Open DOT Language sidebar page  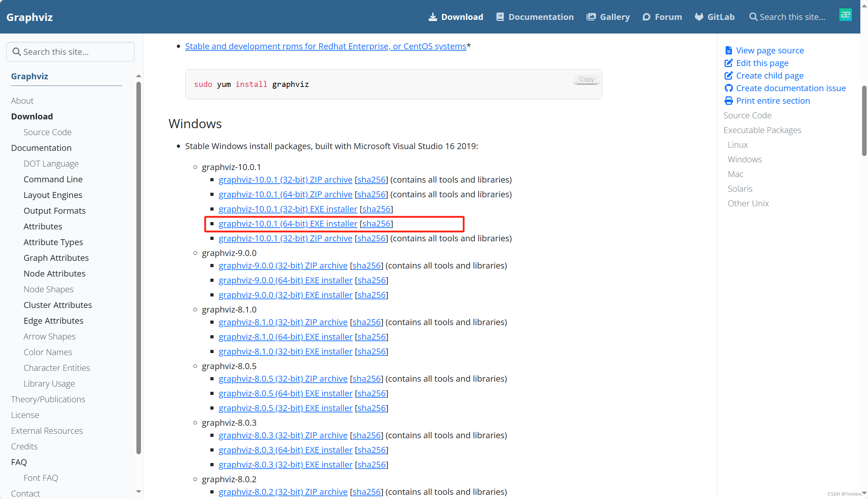[51, 164]
